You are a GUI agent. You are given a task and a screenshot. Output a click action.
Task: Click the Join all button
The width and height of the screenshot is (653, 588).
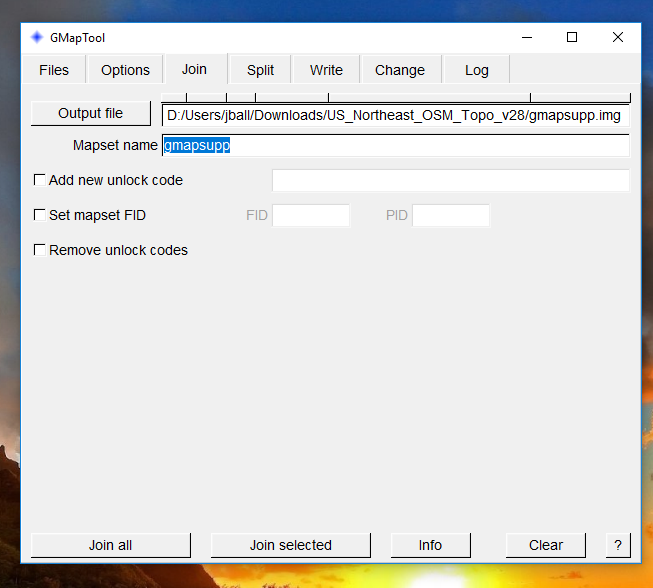pyautogui.click(x=111, y=545)
